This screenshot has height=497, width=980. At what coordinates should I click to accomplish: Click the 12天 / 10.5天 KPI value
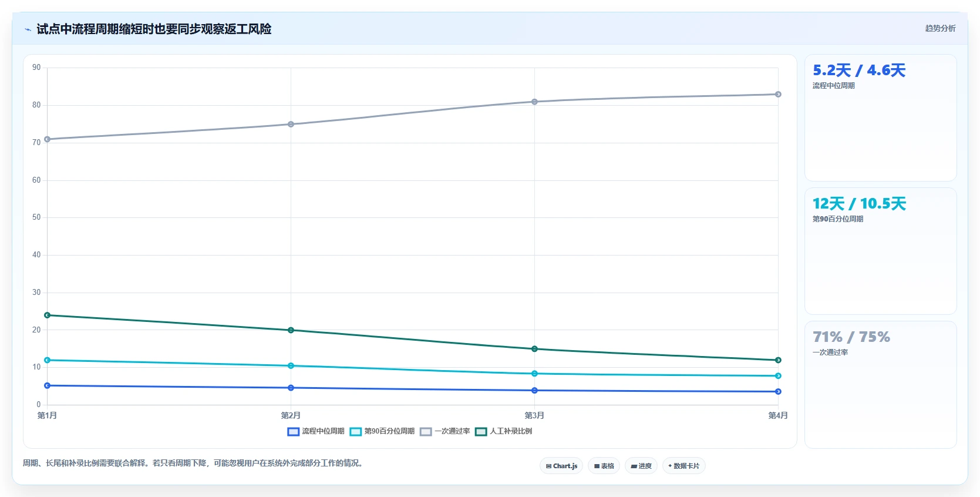click(860, 204)
